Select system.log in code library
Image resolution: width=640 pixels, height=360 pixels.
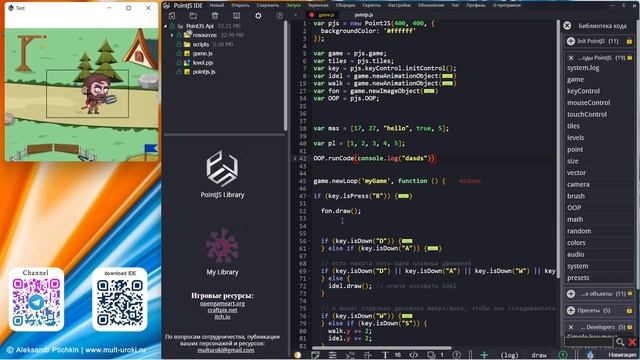click(583, 68)
